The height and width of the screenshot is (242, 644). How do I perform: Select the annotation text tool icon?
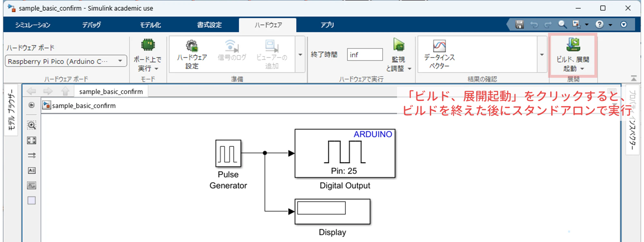pyautogui.click(x=32, y=170)
